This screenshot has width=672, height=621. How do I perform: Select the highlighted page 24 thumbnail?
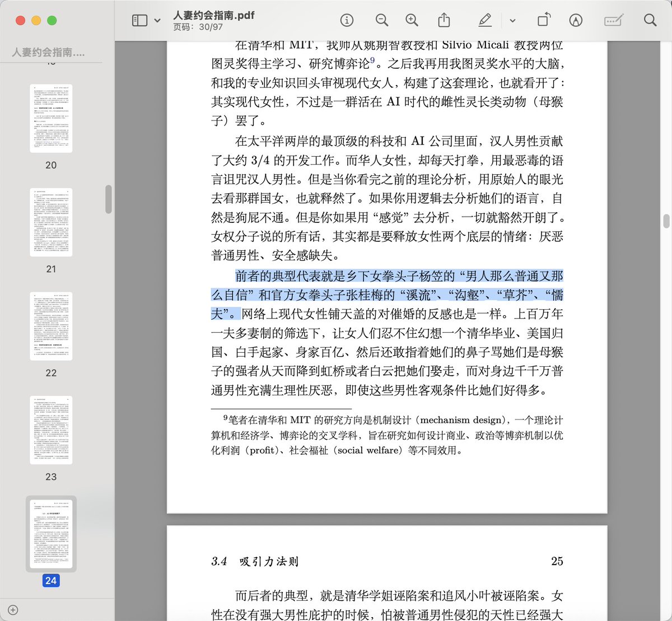pos(51,534)
